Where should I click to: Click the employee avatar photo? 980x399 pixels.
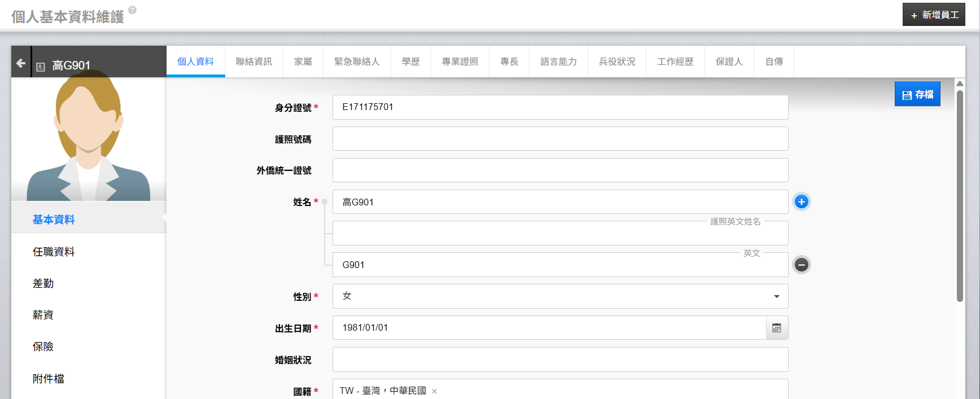[89, 138]
